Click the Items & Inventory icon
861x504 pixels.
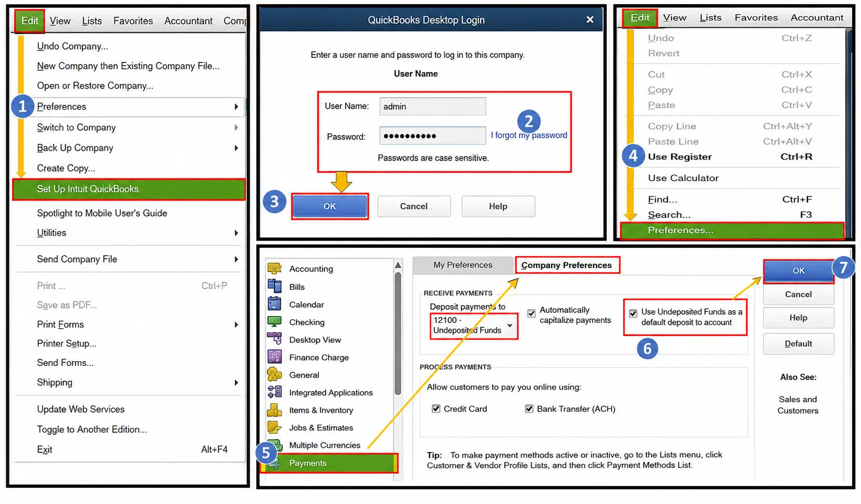pyautogui.click(x=275, y=409)
